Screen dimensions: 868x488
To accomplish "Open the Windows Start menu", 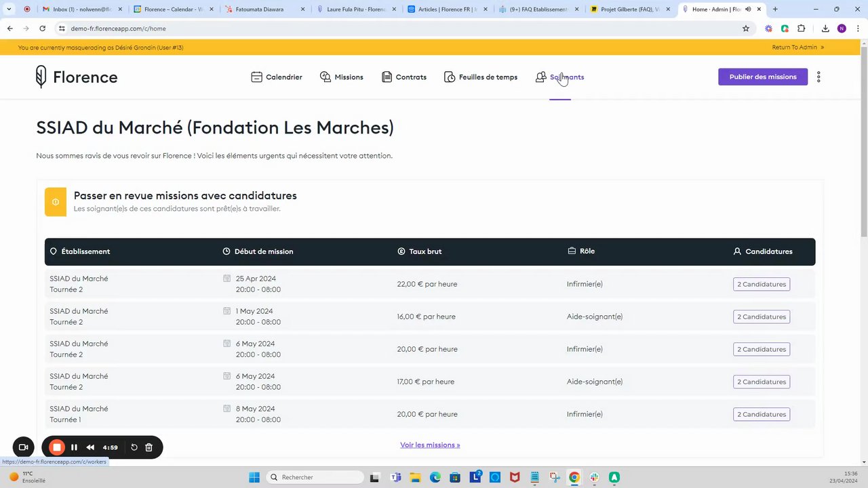I will (254, 477).
